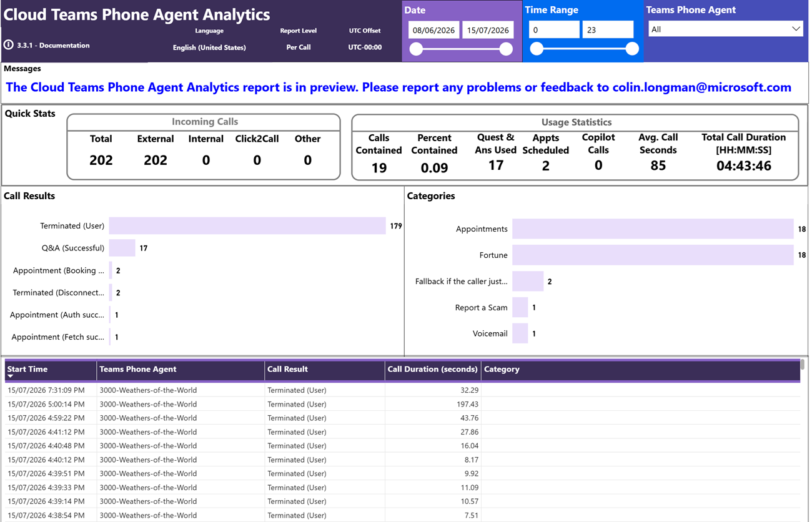This screenshot has height=522, width=812.
Task: Click the duration value 43.76 in the table
Action: tap(468, 418)
